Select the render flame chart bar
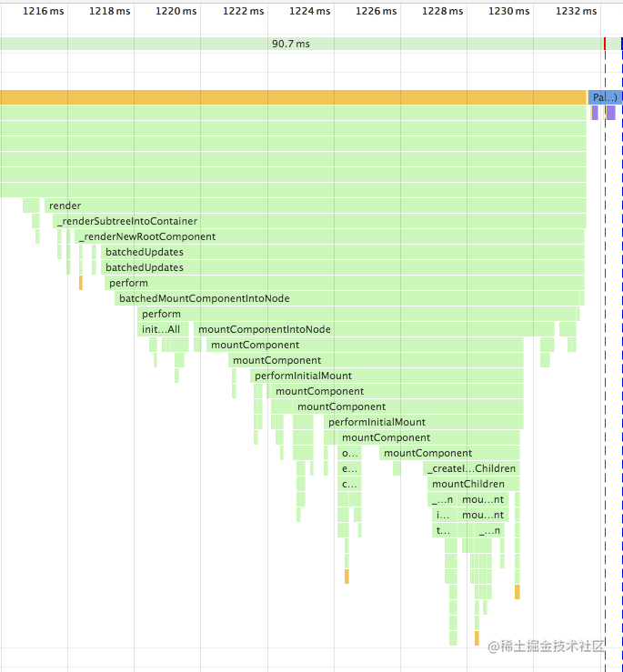Image resolution: width=623 pixels, height=672 pixels. [316, 206]
